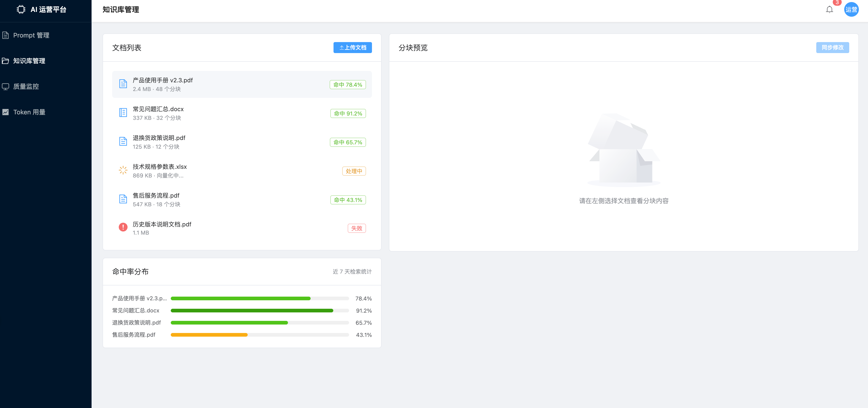Click 产品使用手册 v2.3.p... label in 命中率分布
Screen dimensions: 868x408
pos(139,299)
